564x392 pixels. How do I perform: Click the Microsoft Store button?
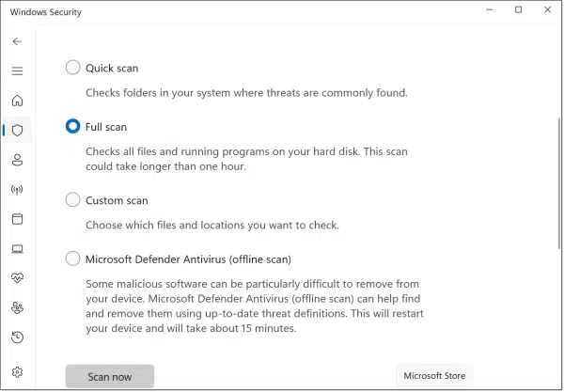point(434,376)
